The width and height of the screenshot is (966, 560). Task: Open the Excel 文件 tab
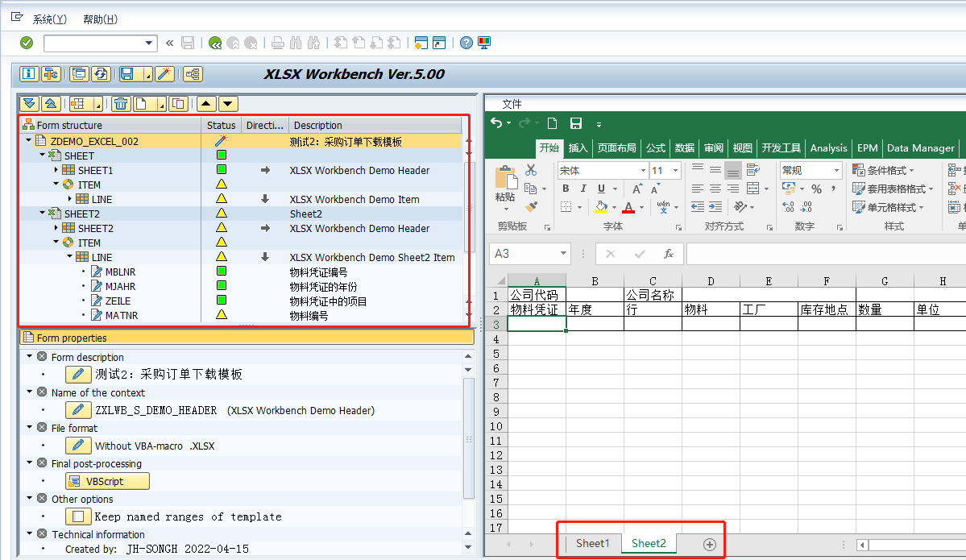512,103
